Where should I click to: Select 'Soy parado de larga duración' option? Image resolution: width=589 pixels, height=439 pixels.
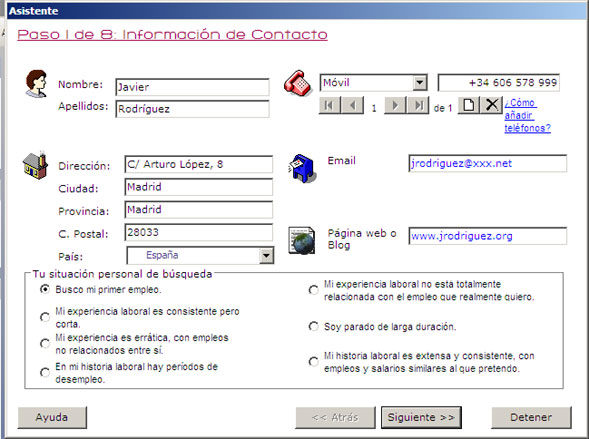point(313,326)
